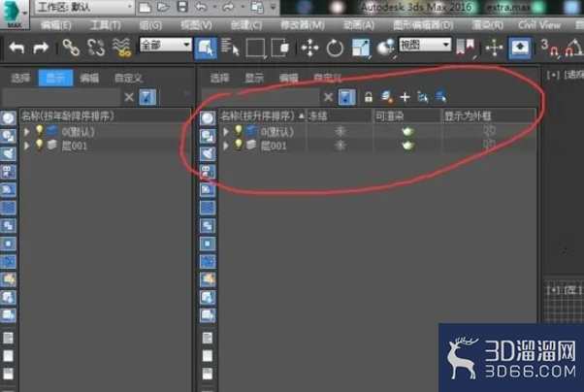Toggle 冻结 snowflake for 0(默认) layer
Image resolution: width=584 pixels, height=392 pixels.
tap(340, 131)
